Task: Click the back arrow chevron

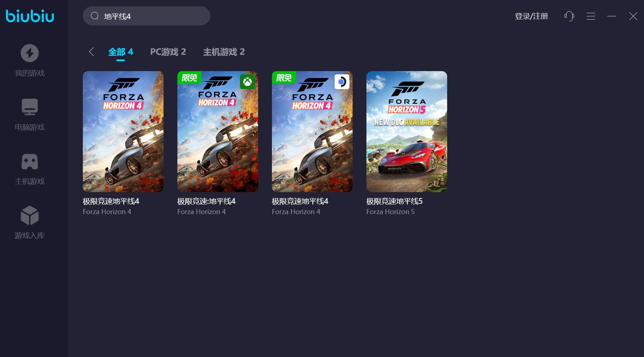Action: (x=91, y=52)
